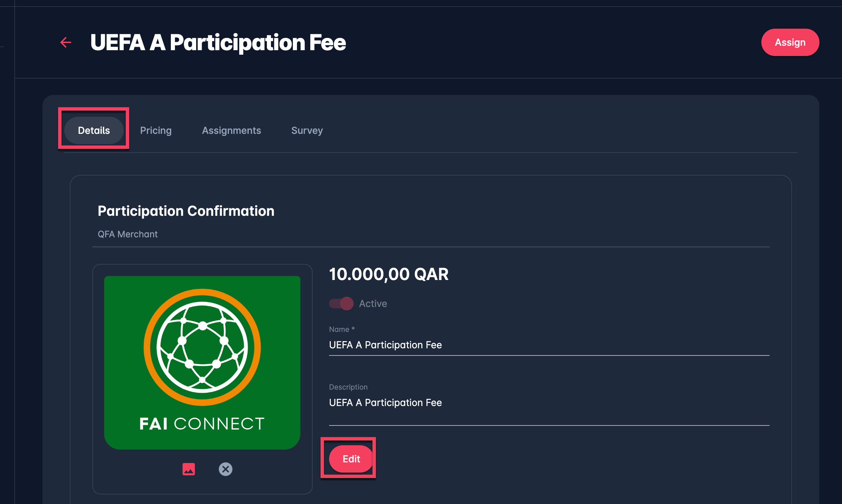
Task: Click the Participation Confirmation heading
Action: click(186, 211)
